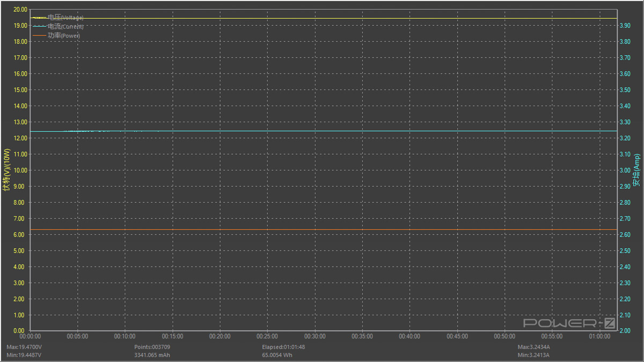The image size is (644, 362).
Task: Click the 20.00 label on voltage axis
Action: point(20,10)
